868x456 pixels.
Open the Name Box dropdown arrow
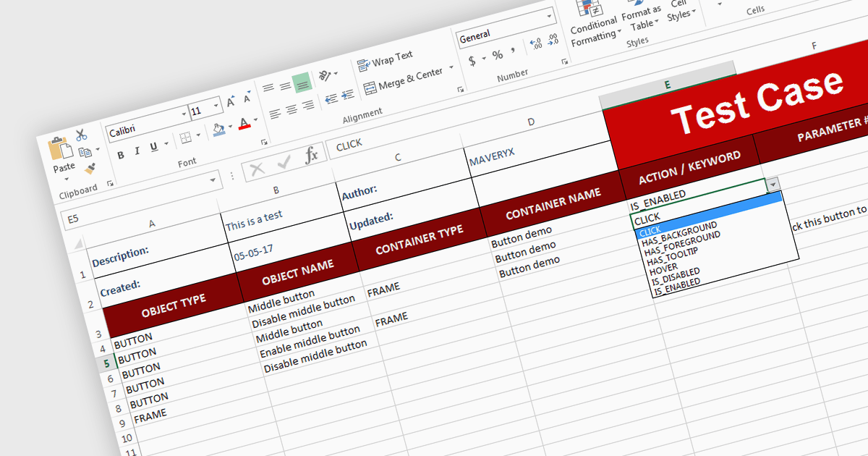click(x=214, y=179)
